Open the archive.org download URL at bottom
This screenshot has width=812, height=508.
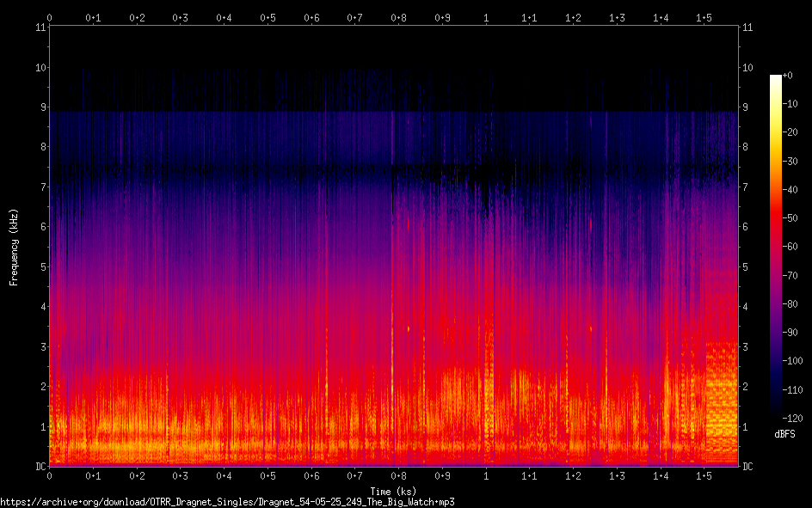click(x=227, y=501)
